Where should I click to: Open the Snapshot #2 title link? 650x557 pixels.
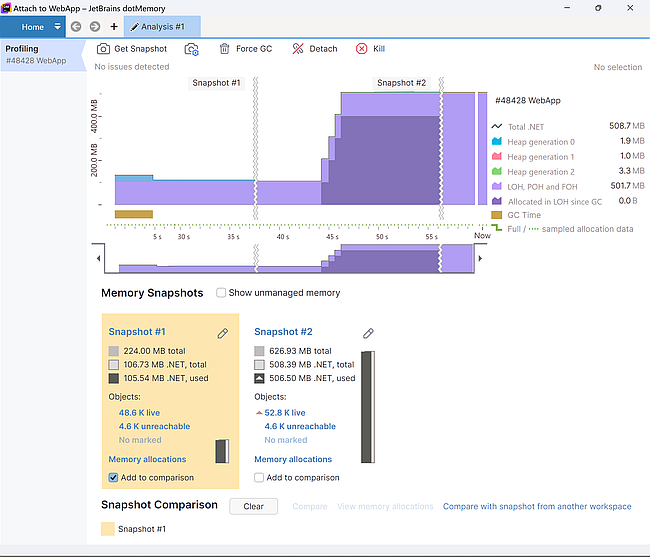283,332
